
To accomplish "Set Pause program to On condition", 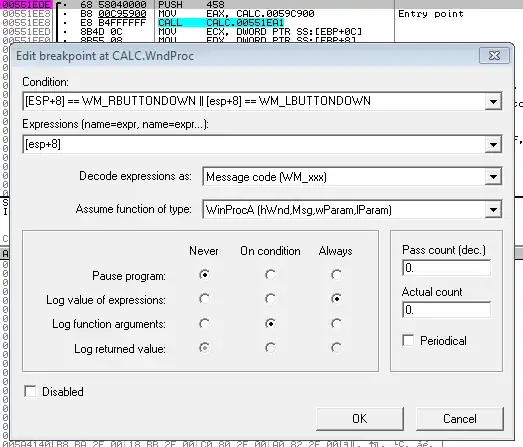I will (270, 275).
